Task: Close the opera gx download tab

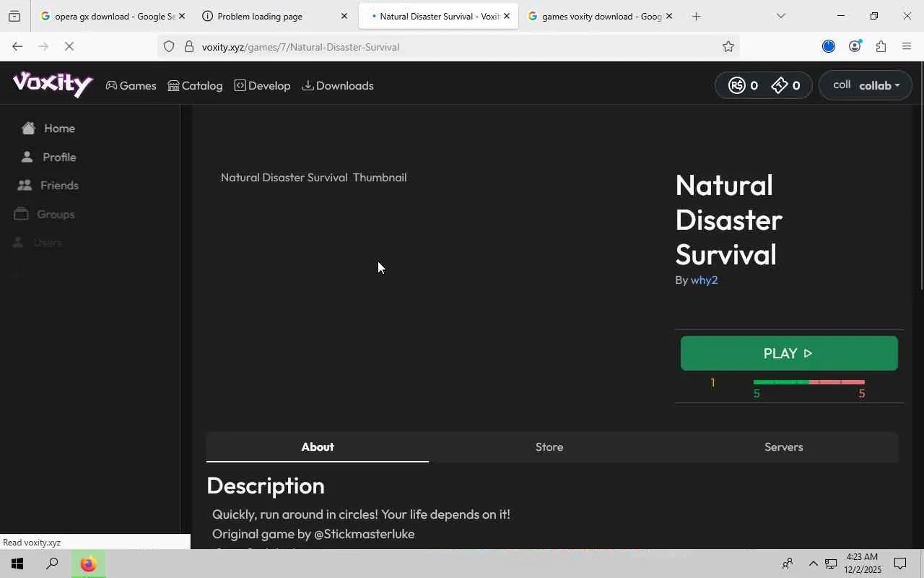Action: [181, 16]
